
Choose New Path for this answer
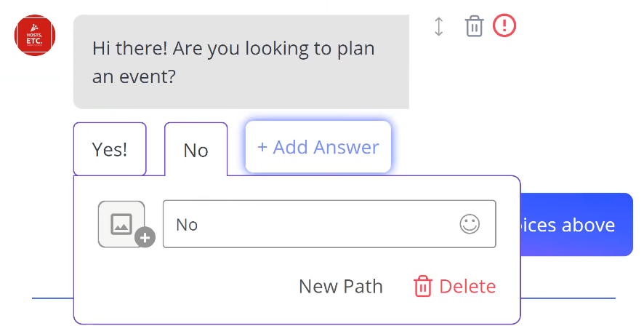[341, 286]
